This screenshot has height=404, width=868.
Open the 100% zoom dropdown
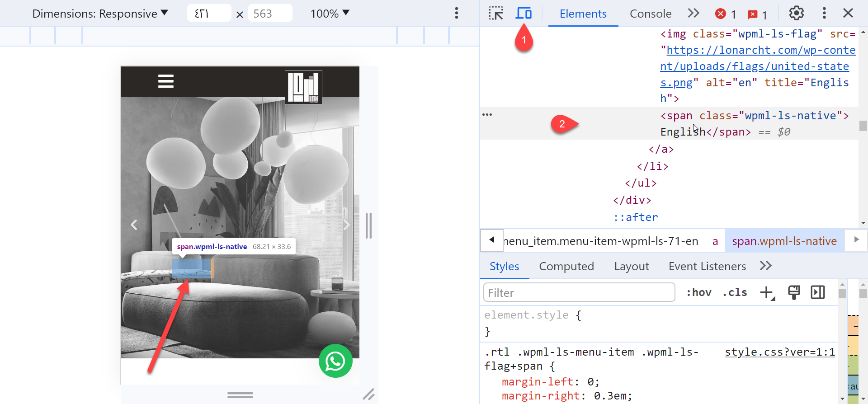click(x=330, y=14)
